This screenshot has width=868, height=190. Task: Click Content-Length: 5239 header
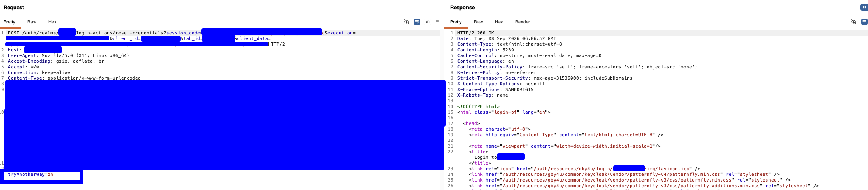[486, 50]
